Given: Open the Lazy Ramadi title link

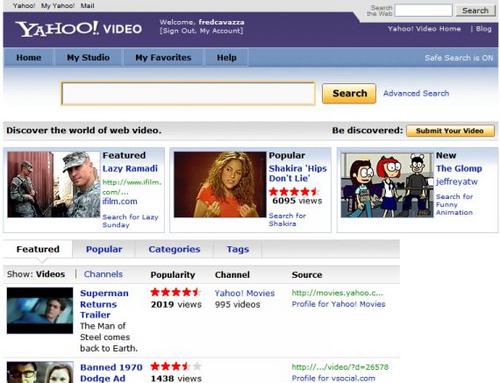Looking at the screenshot, I should pos(130,169).
